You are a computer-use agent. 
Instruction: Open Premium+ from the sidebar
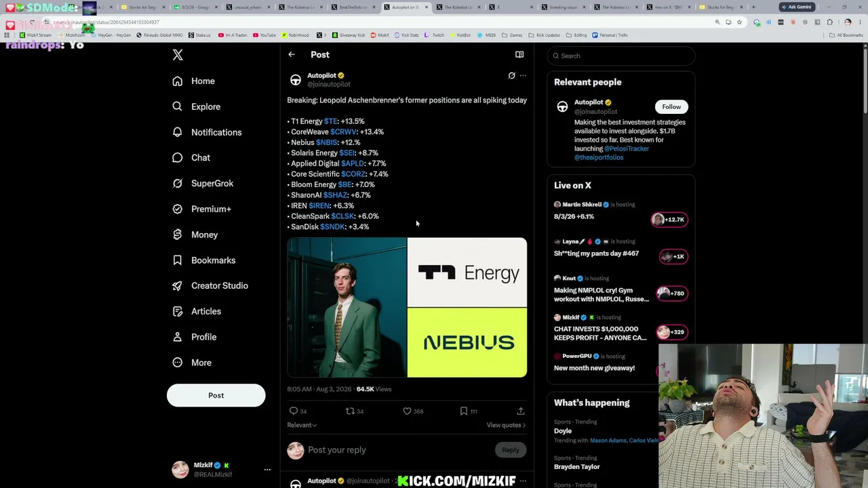click(x=201, y=209)
